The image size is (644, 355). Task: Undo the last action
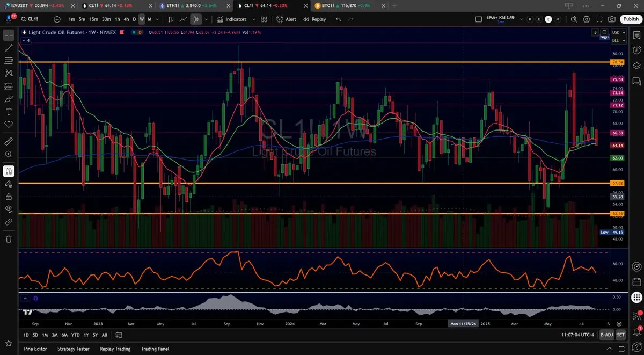pyautogui.click(x=338, y=19)
